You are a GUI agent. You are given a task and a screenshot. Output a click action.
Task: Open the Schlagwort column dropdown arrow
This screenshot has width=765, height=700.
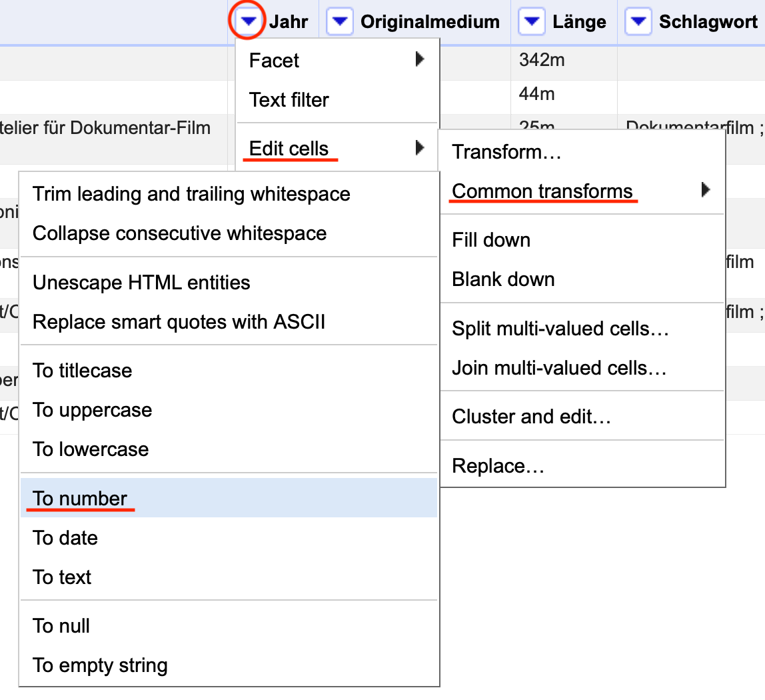(x=638, y=21)
